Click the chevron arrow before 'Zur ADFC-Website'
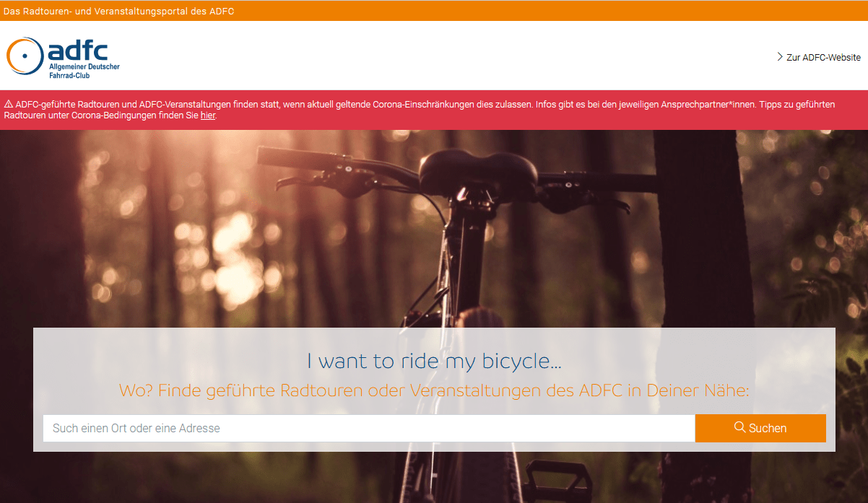Screen dimensions: 868x503 pyautogui.click(x=780, y=56)
